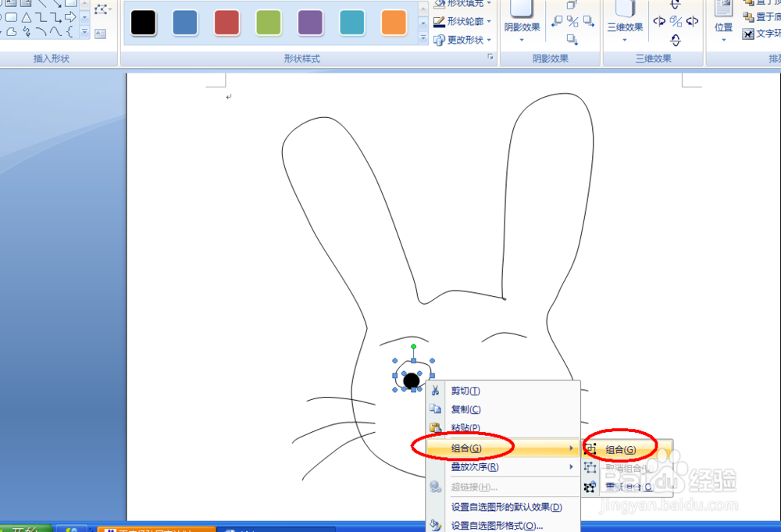Tilt 3-D effect right
Viewport: 781px width, 532px height.
pyautogui.click(x=692, y=21)
